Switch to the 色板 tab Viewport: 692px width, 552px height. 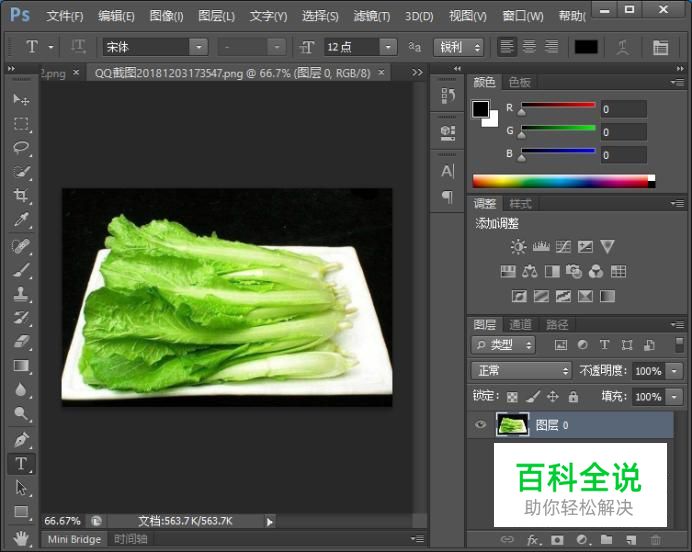(x=519, y=82)
